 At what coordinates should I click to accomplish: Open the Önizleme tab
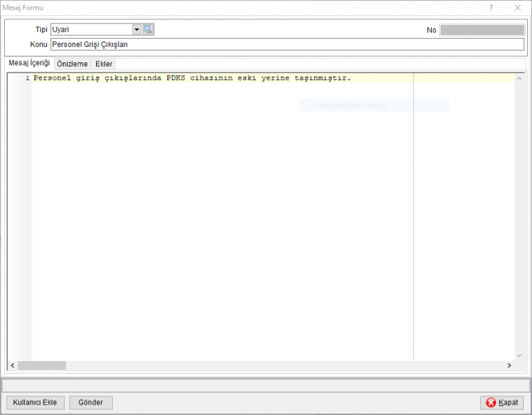click(72, 64)
